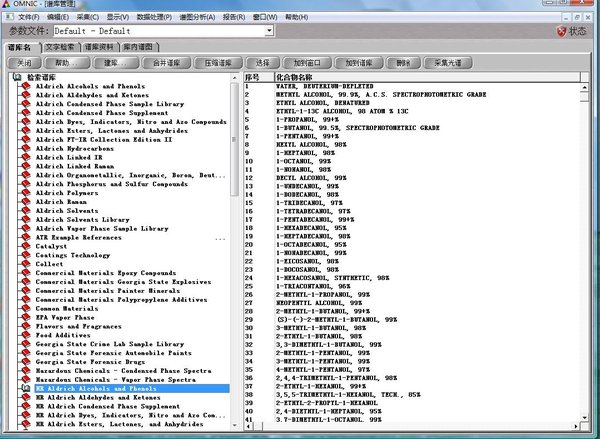Click the 采集光谱 button
Viewport: 600px width, 439px height.
[x=448, y=62]
